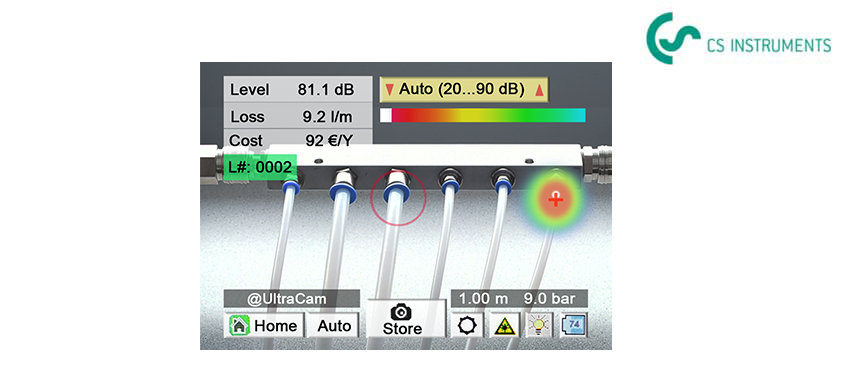The image size is (845, 381).
Task: Select the red plus leak hotspot marker
Action: pos(555,200)
